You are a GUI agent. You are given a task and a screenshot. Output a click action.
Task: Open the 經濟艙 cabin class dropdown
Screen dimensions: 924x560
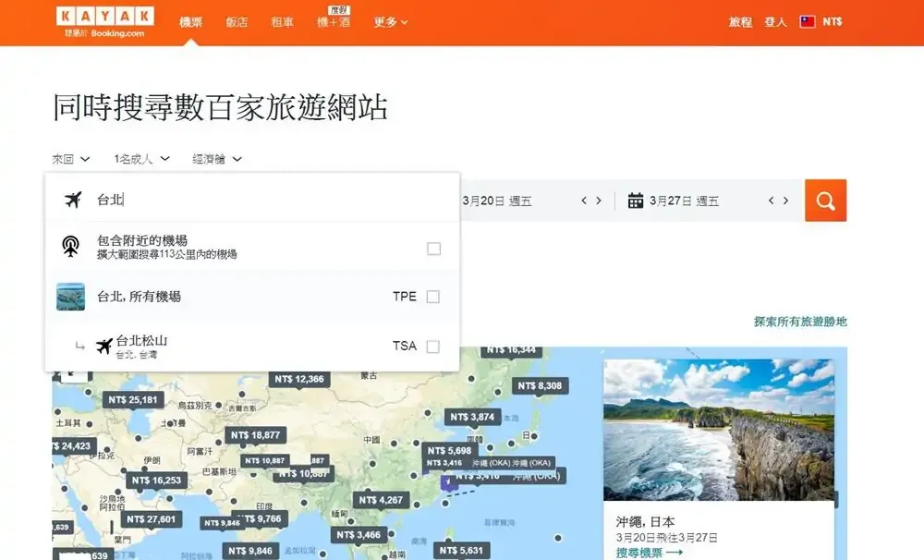(217, 159)
